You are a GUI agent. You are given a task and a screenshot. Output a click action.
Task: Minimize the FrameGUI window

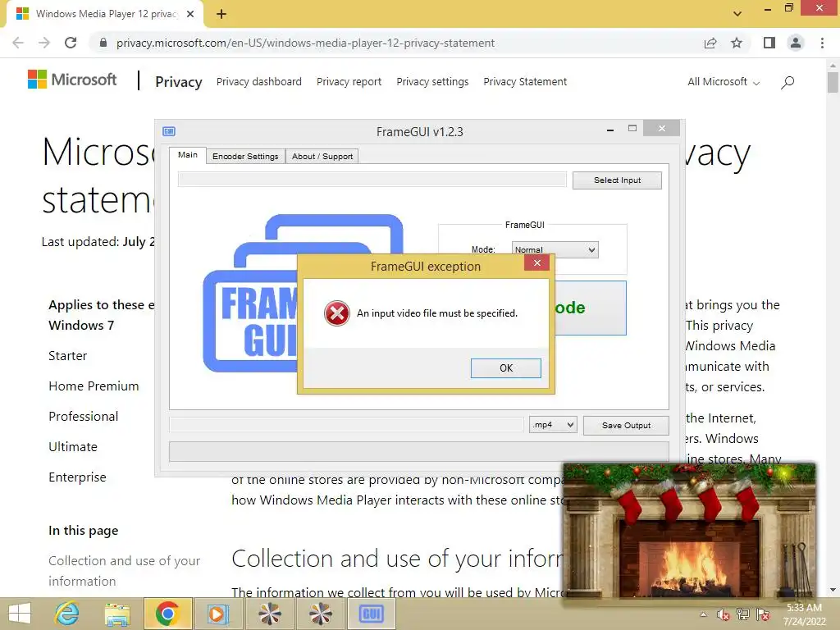tap(610, 129)
